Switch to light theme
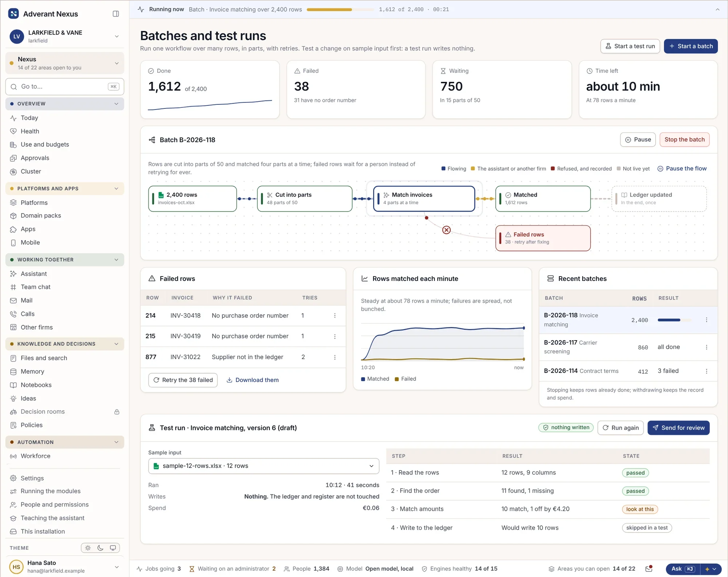This screenshot has height=577, width=728. [x=88, y=548]
